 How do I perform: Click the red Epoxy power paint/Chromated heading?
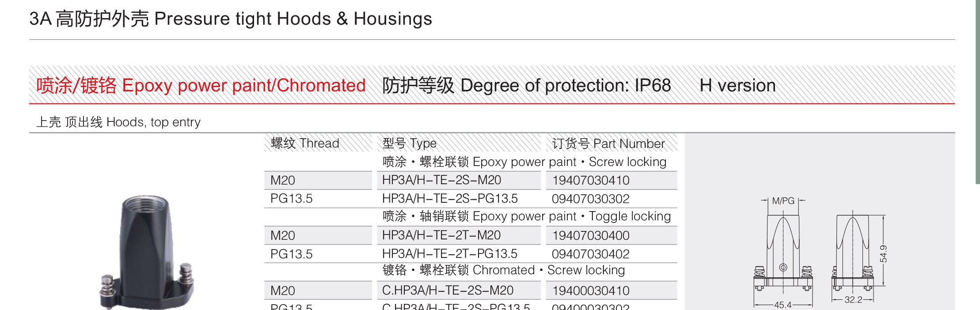[x=201, y=86]
